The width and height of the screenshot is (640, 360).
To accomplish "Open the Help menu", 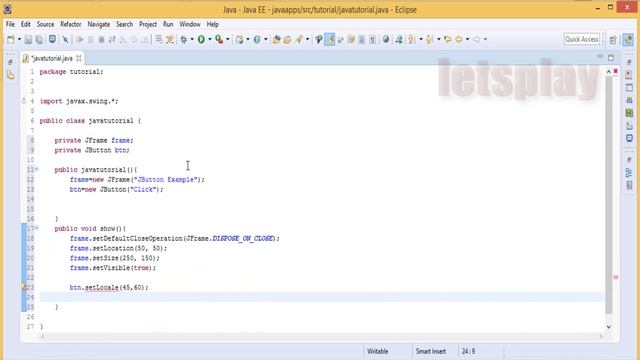I will coord(213,24).
